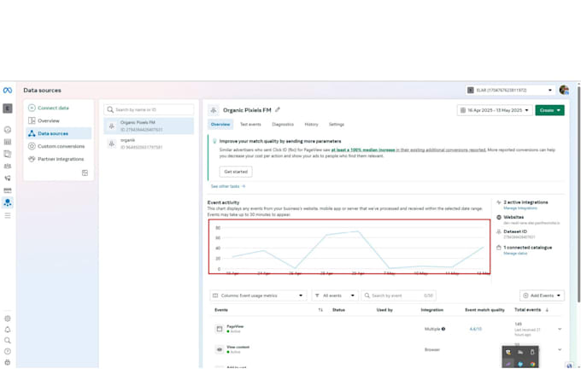
Task: Click the Search by event field
Action: [398, 295]
